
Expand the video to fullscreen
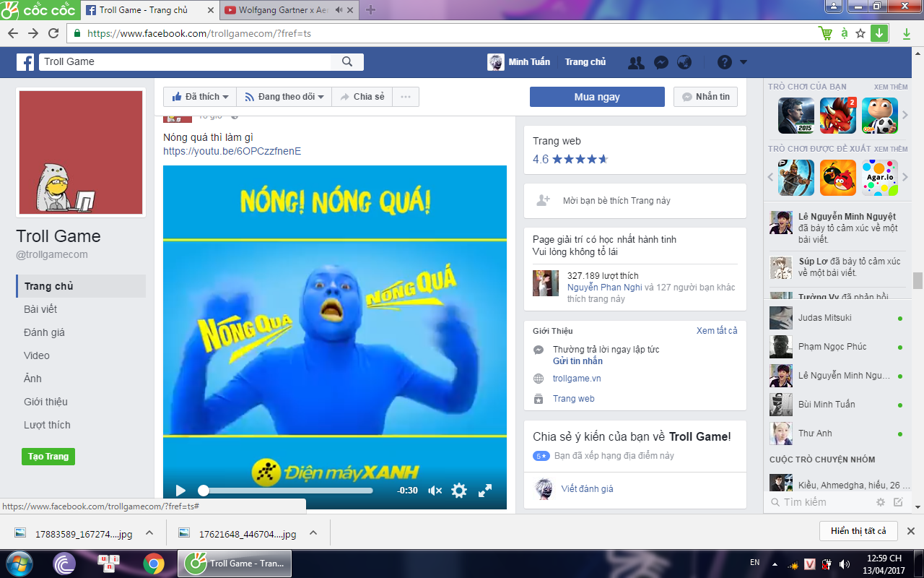click(485, 491)
